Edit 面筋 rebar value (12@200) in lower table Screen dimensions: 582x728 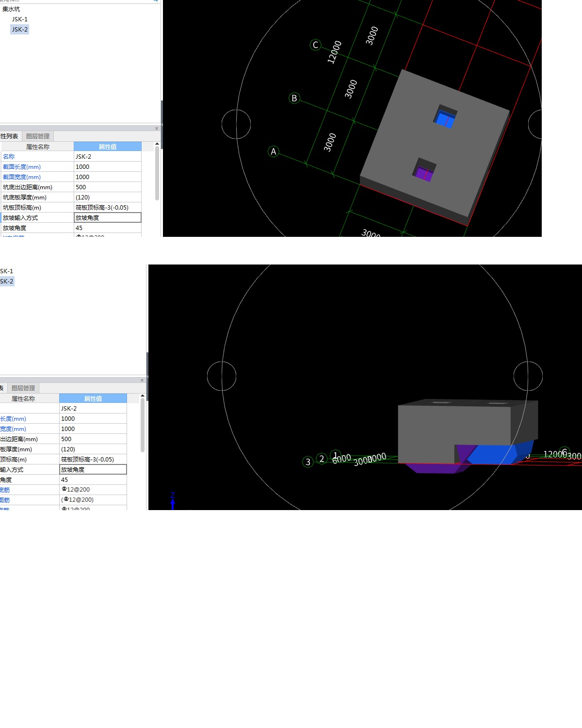93,500
